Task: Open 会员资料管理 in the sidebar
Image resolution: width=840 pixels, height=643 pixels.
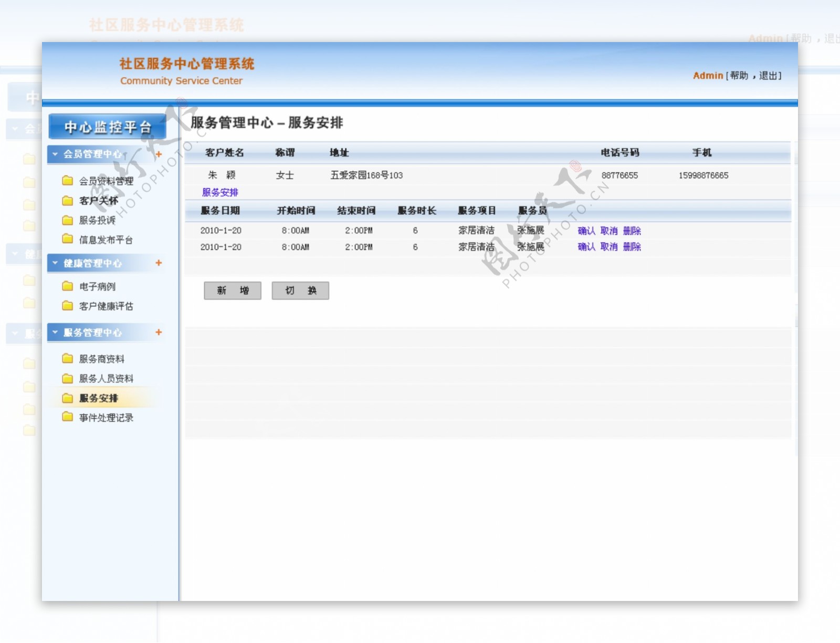Action: coord(106,181)
